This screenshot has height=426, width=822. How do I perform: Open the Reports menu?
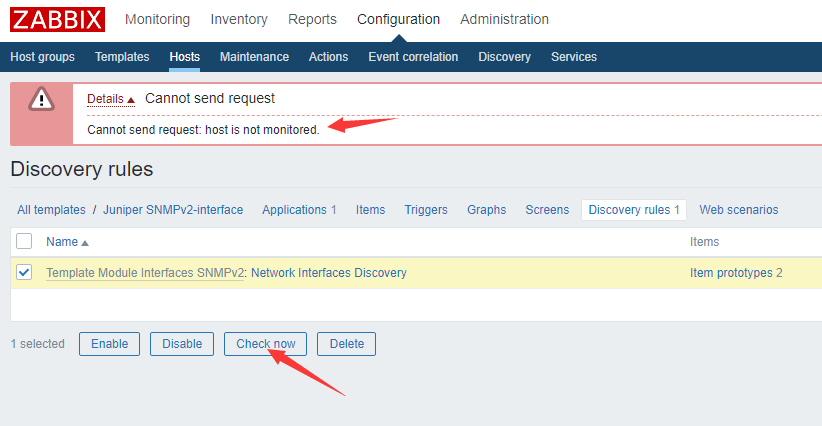pyautogui.click(x=312, y=19)
